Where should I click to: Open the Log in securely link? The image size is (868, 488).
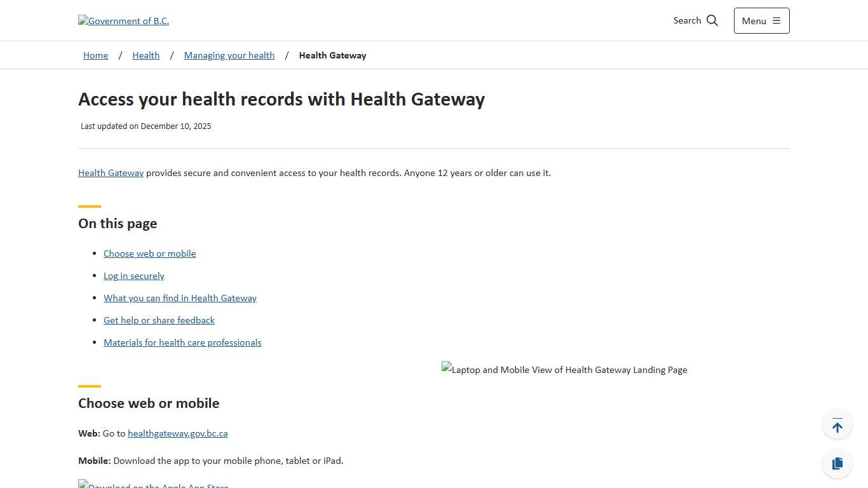point(134,276)
